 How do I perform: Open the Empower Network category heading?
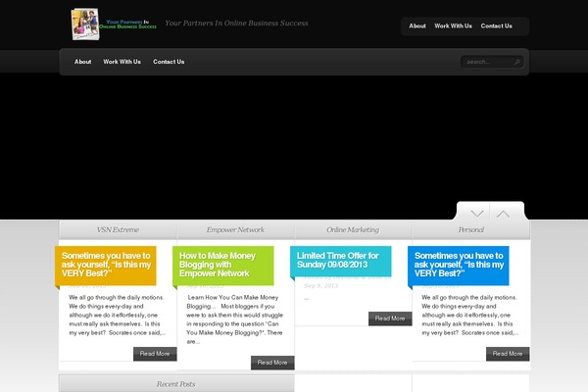coord(235,229)
